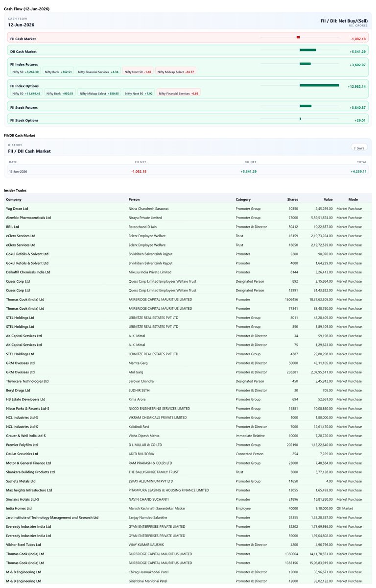Click the ADITI BHUTORIA person cell

tap(141, 454)
